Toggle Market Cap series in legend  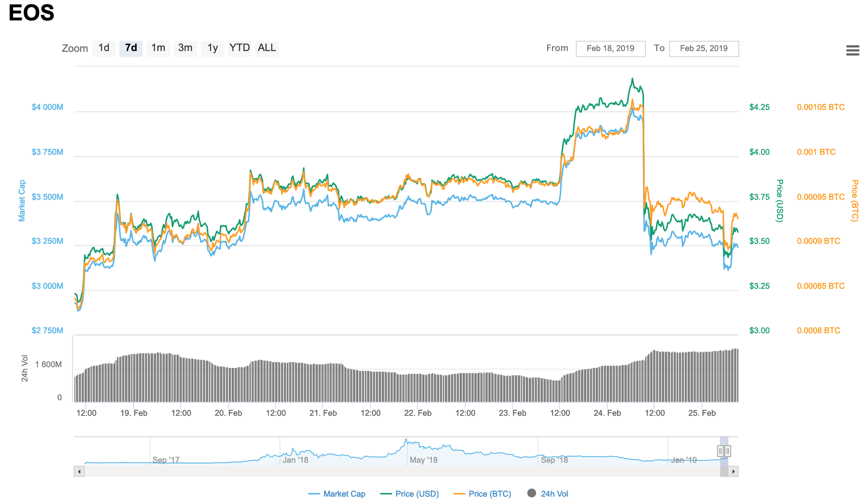tap(337, 494)
